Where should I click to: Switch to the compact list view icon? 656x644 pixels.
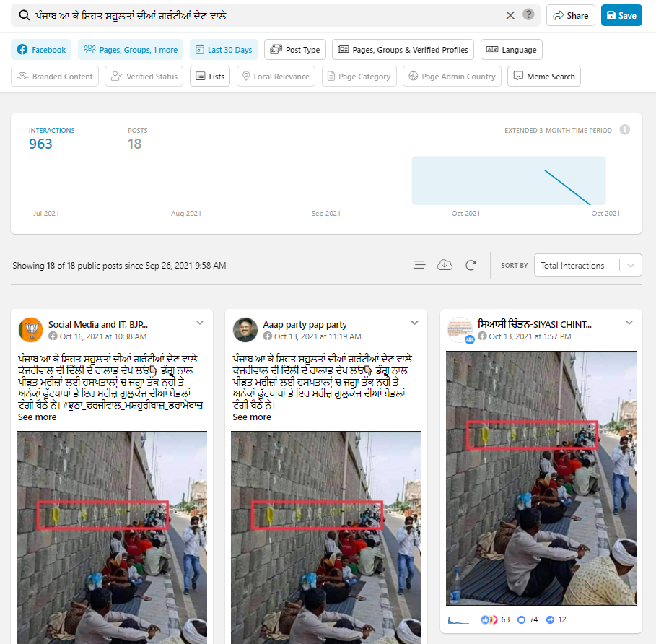point(419,265)
